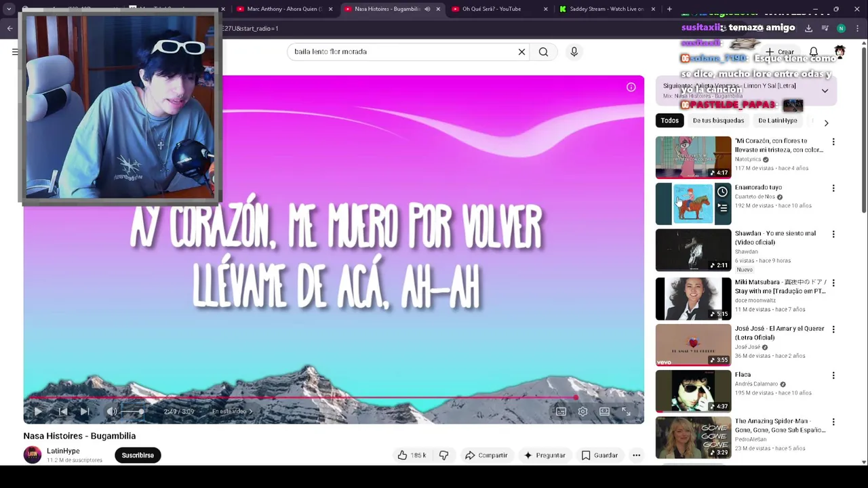Open the video info card icon
This screenshot has height=488, width=868.
point(631,87)
